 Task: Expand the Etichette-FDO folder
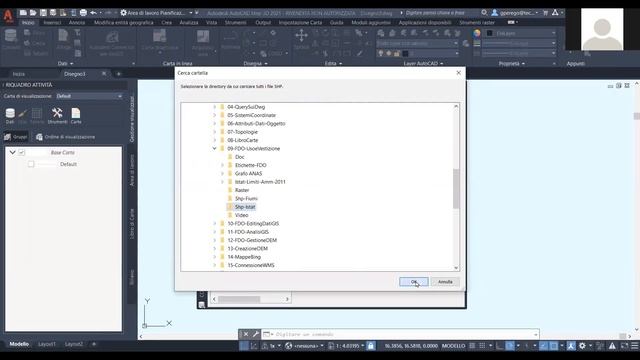point(222,165)
